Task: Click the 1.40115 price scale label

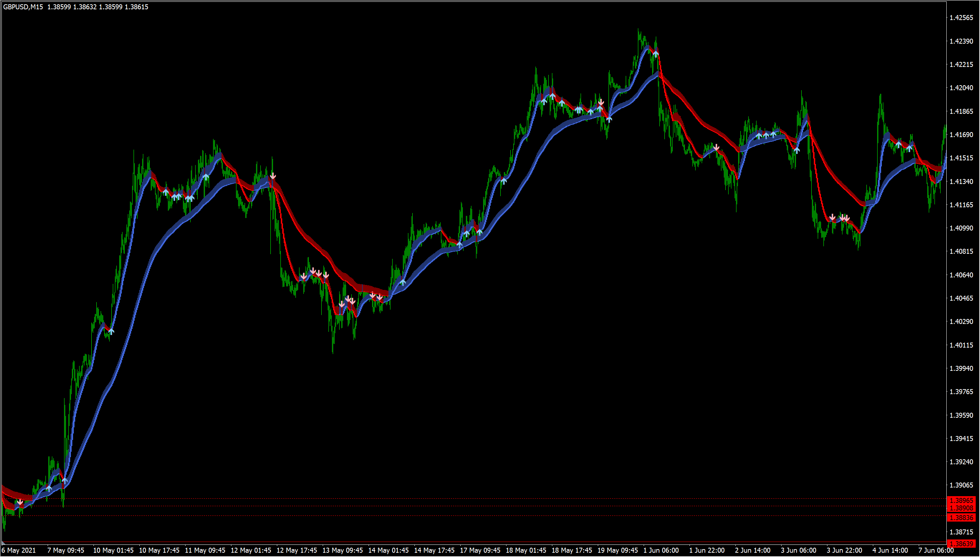Action: [961, 345]
